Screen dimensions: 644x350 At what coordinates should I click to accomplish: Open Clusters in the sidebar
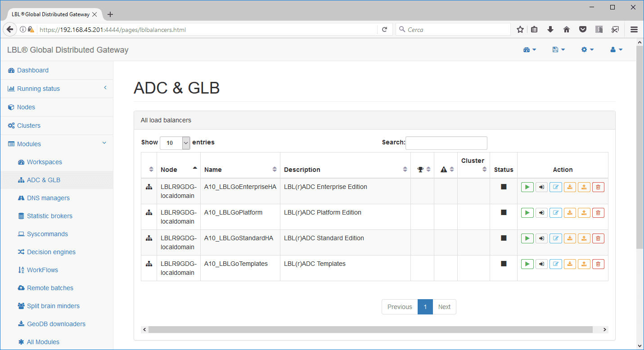(56, 126)
